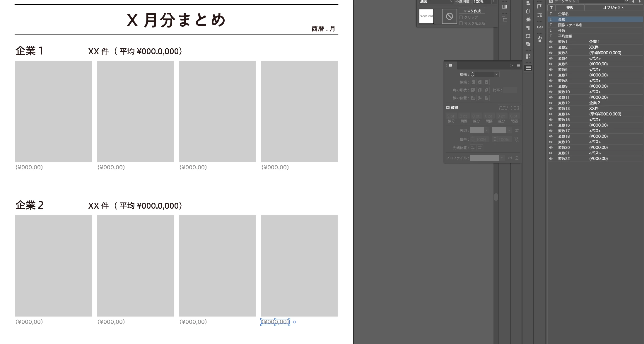Click the Stroke panel hamburger menu
Image resolution: width=644 pixels, height=344 pixels.
coord(519,65)
